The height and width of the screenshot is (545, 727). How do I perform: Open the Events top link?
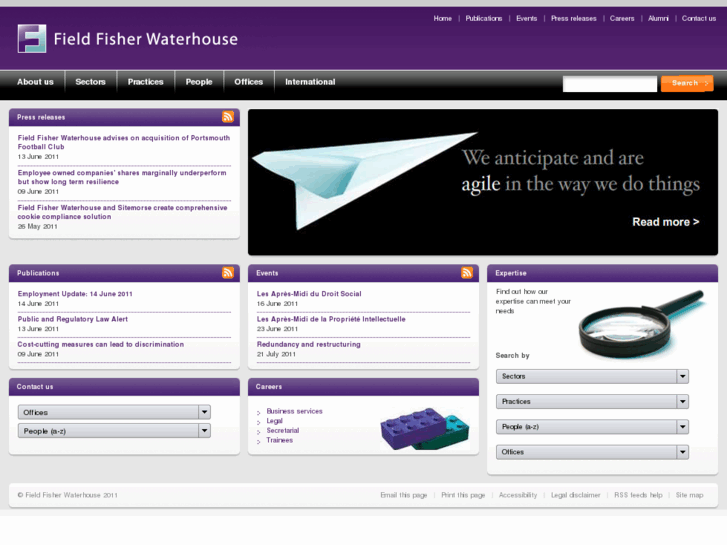click(x=526, y=19)
